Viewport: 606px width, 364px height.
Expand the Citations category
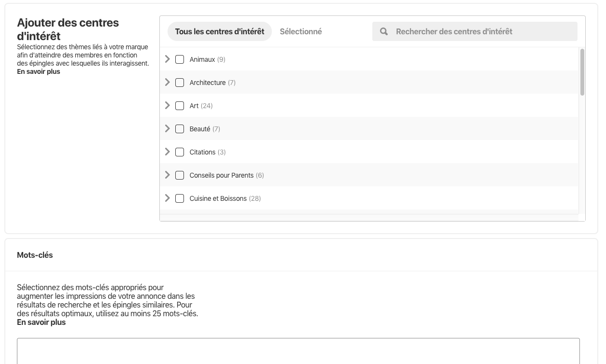click(x=168, y=152)
